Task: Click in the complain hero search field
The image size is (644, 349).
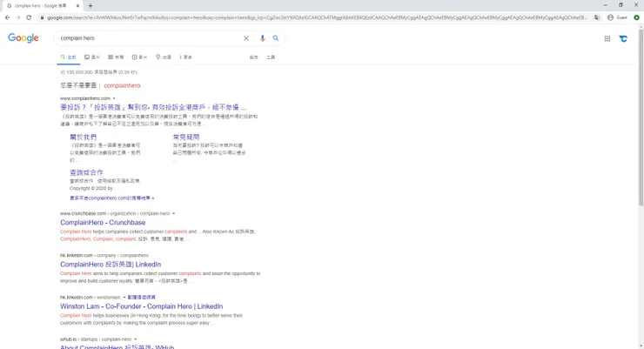Action: (150, 38)
